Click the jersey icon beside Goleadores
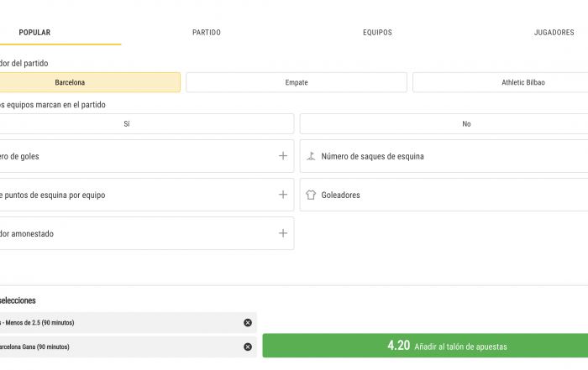588x370 pixels. (311, 195)
